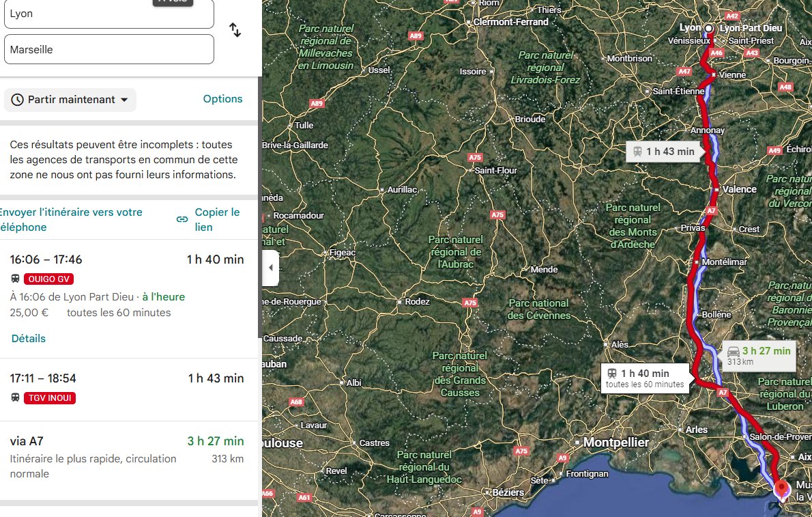Click the A47 road shield near Saint-Étienne
Screen dimensions: 812x517
684,71
